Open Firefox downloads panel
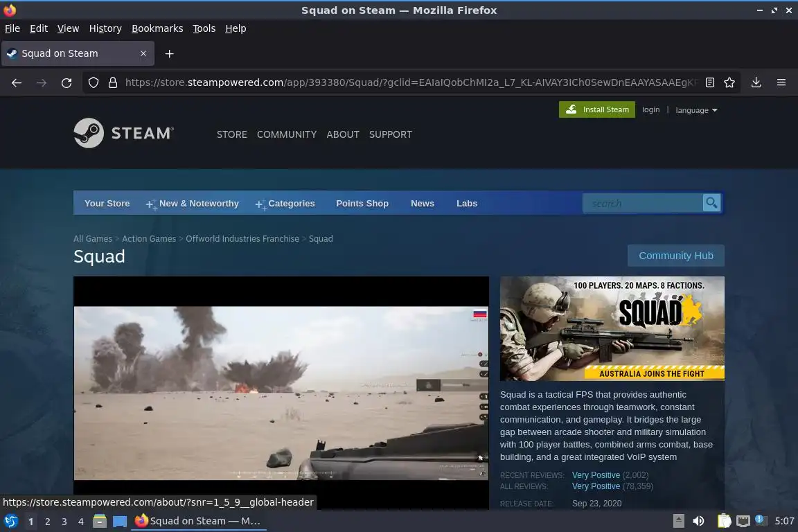The image size is (798, 532). 756,82
